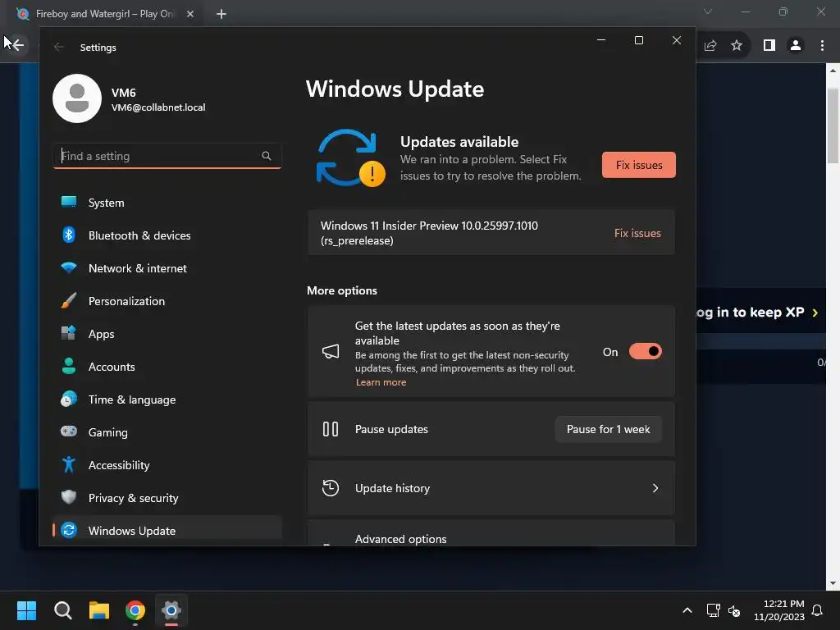This screenshot has height=630, width=840.
Task: Bookmark the page with Chrome's star icon
Action: tap(737, 46)
